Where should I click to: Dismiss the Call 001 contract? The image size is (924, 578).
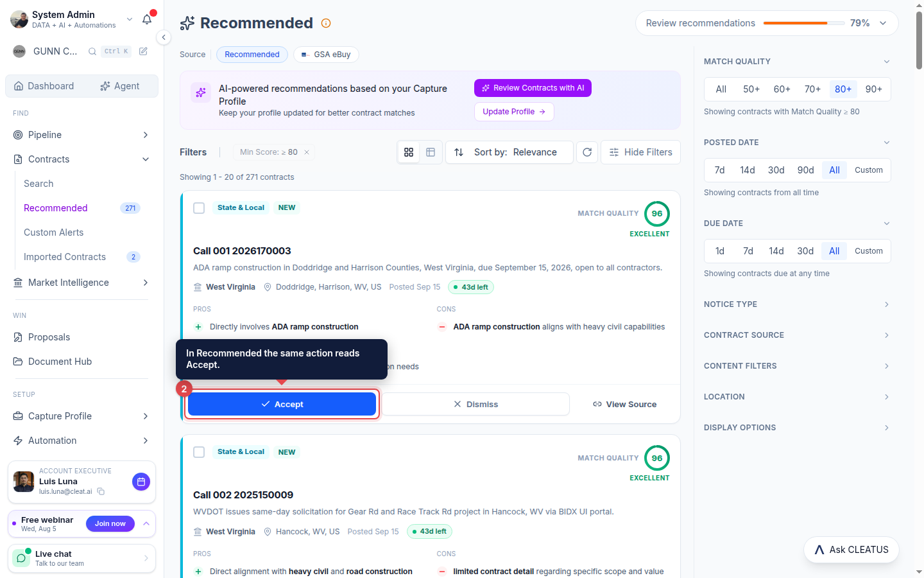tap(475, 404)
